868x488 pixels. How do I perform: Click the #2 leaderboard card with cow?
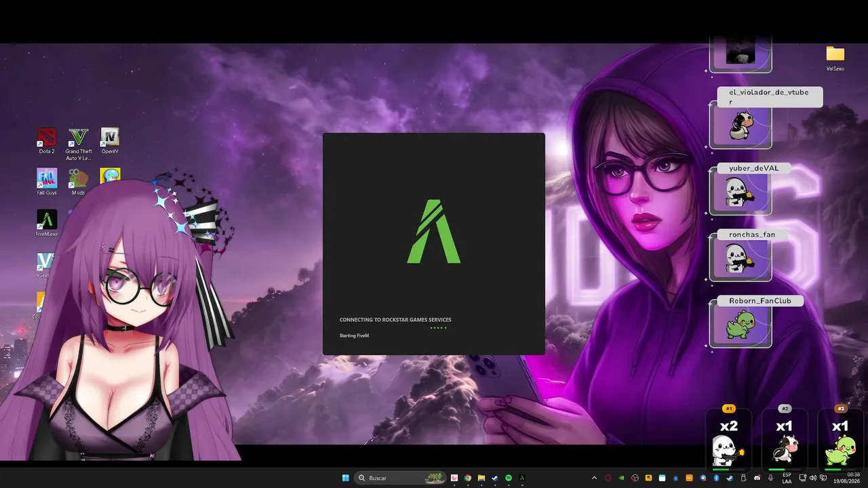(785, 438)
